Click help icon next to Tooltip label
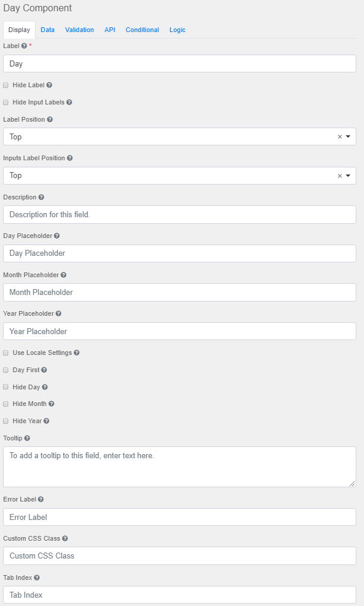 tap(27, 438)
